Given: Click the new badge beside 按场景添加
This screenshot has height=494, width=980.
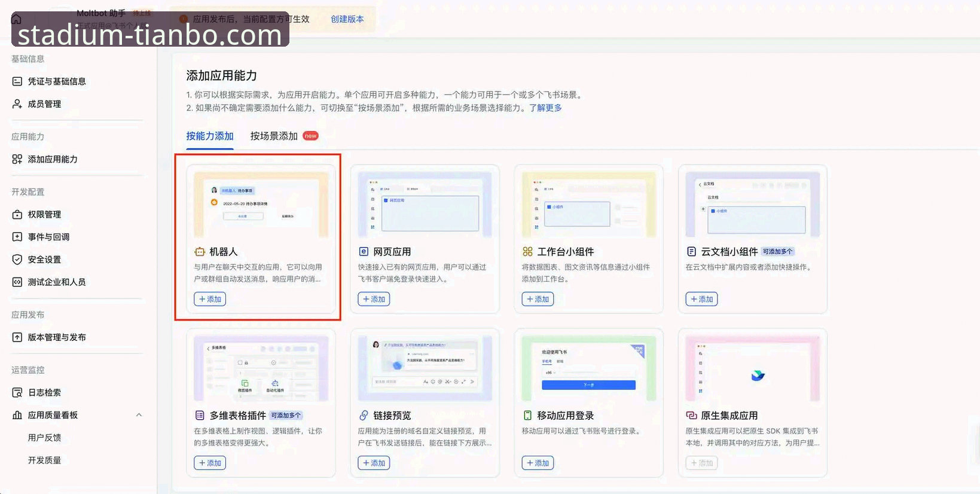Looking at the screenshot, I should [x=310, y=136].
